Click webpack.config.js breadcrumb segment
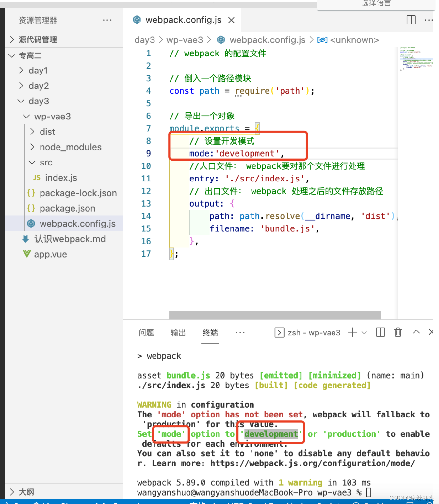 [x=268, y=40]
